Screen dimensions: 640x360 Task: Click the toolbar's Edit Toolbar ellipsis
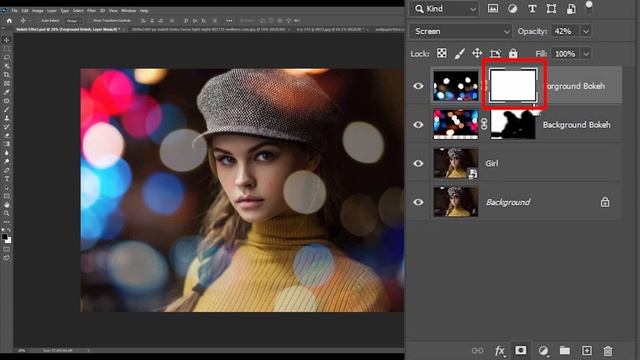tap(7, 222)
